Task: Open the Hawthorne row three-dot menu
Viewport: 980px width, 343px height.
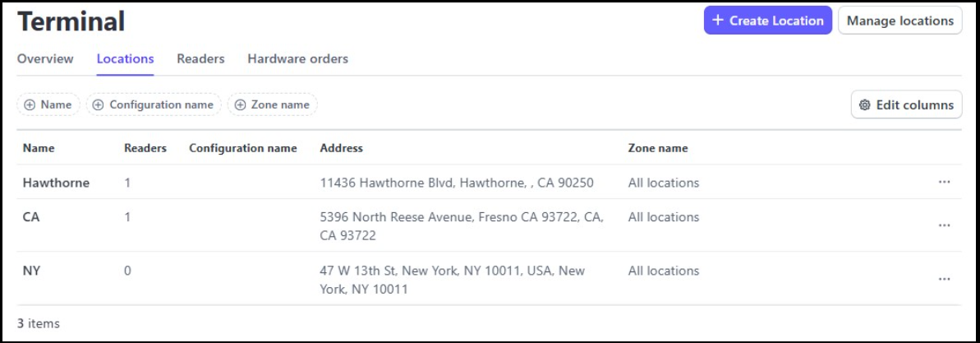Action: click(x=944, y=182)
